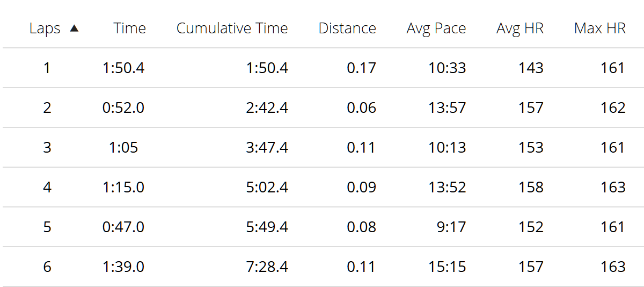Click the 152 avg HR value
The image size is (644, 287).
(531, 227)
